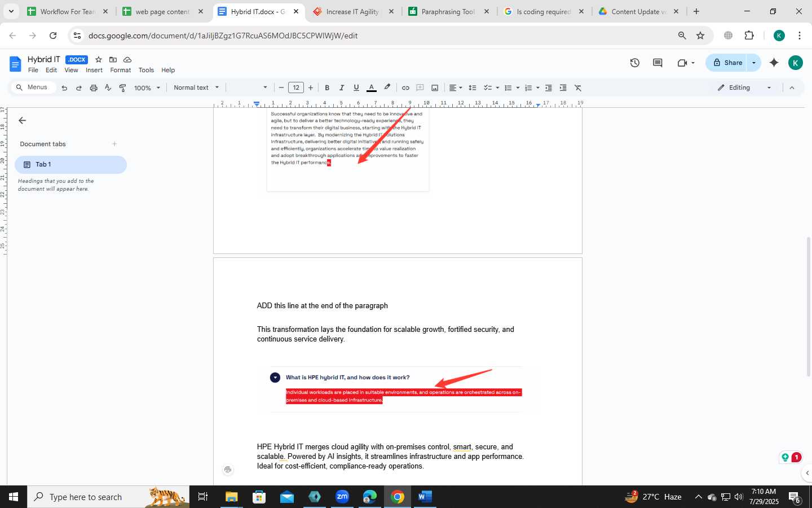812x508 pixels.
Task: Decrease font size with the minus button
Action: click(x=281, y=87)
